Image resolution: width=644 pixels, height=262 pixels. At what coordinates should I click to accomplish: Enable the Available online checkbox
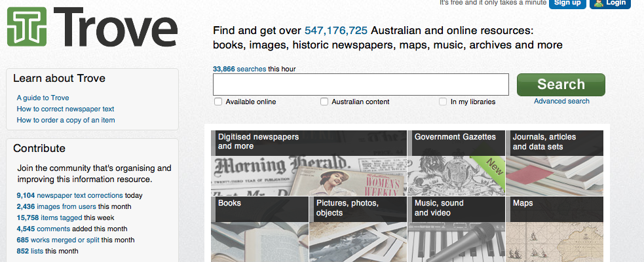[218, 102]
